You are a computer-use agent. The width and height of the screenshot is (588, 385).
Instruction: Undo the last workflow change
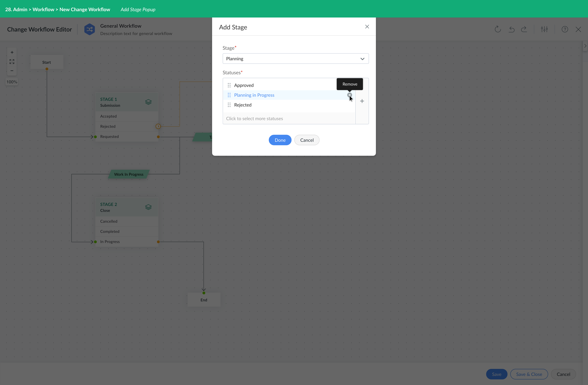pos(511,29)
